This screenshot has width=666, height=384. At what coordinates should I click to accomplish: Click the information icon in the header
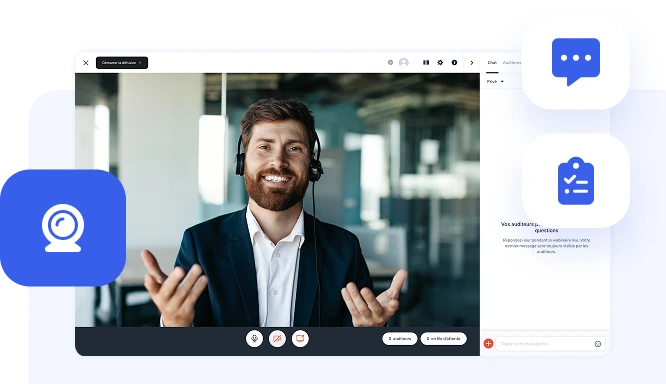coord(454,62)
